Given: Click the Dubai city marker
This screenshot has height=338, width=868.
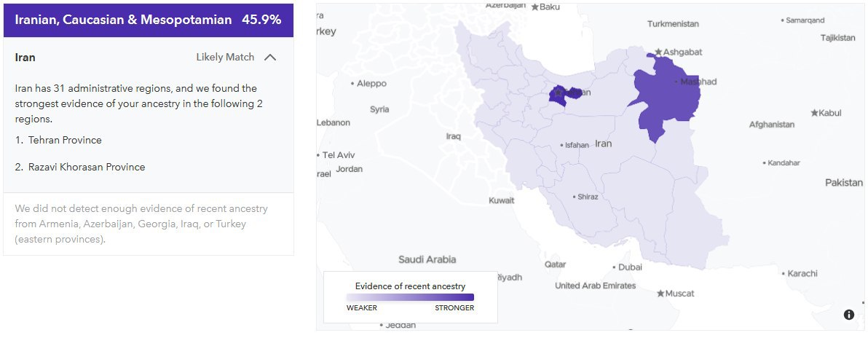Looking at the screenshot, I should pos(614,267).
